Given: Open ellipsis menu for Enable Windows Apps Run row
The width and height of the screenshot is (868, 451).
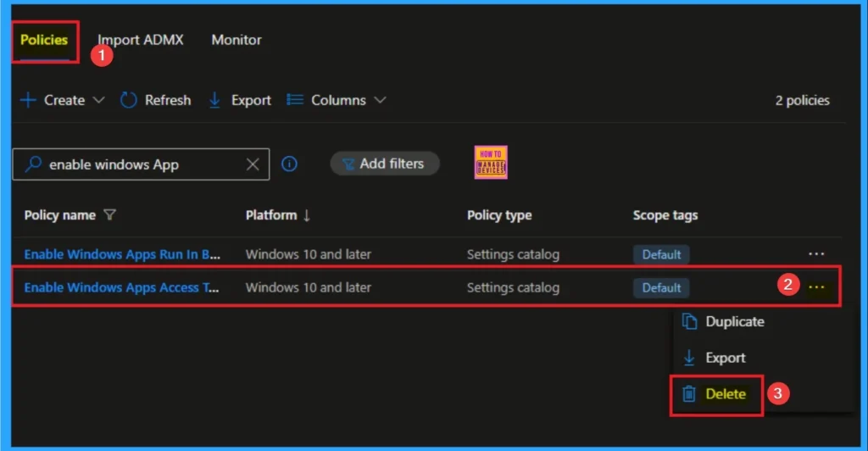Looking at the screenshot, I should pyautogui.click(x=816, y=253).
